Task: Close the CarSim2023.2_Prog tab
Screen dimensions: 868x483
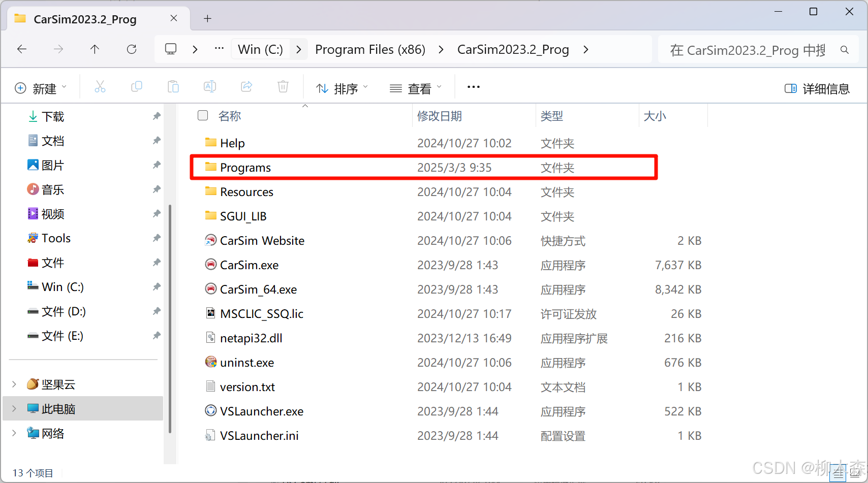Action: tap(174, 18)
